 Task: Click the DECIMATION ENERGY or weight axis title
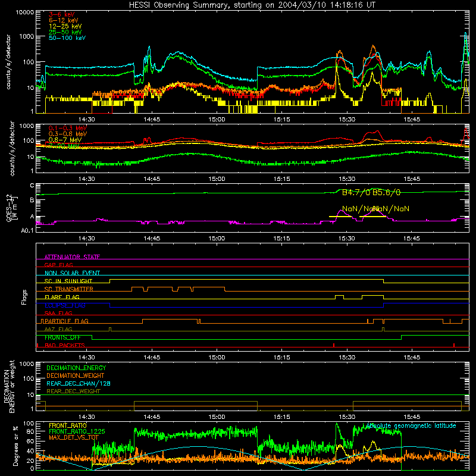point(9,386)
